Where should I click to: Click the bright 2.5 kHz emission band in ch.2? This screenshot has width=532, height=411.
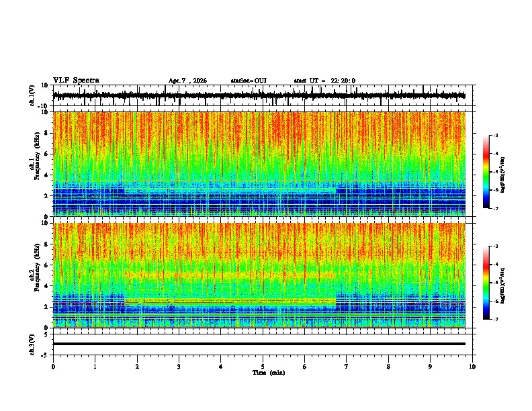point(230,301)
